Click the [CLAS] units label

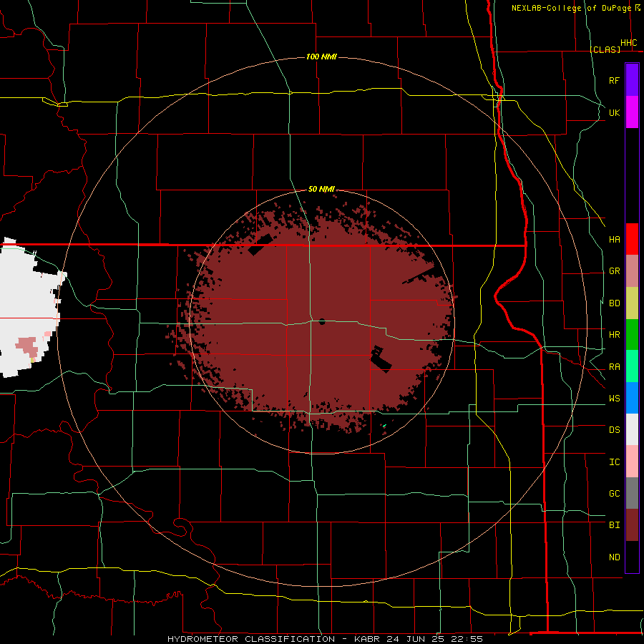(x=605, y=49)
